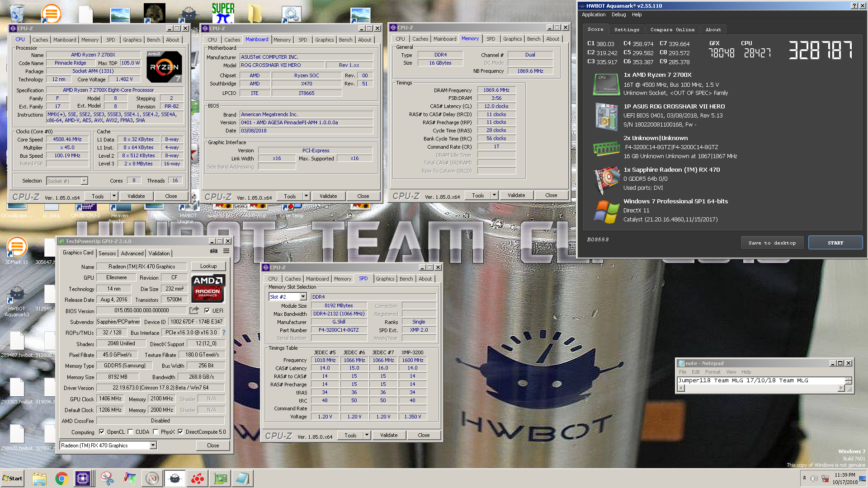Image resolution: width=868 pixels, height=488 pixels.
Task: Open the Bench tab in the SPD window
Action: pyautogui.click(x=406, y=279)
